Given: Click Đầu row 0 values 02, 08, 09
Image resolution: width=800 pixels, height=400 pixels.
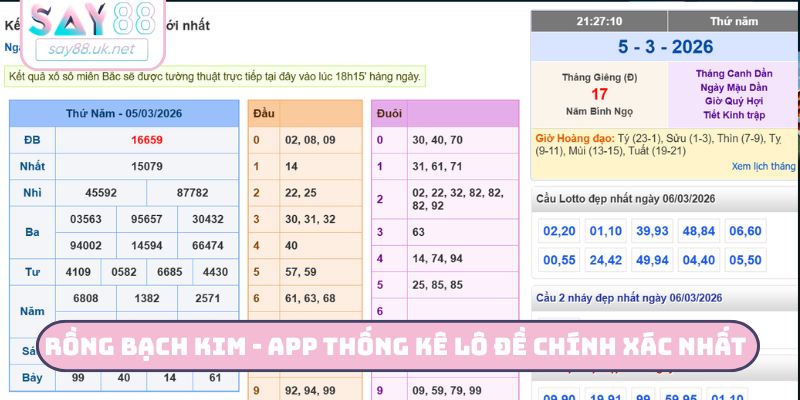Looking at the screenshot, I should [x=310, y=140].
